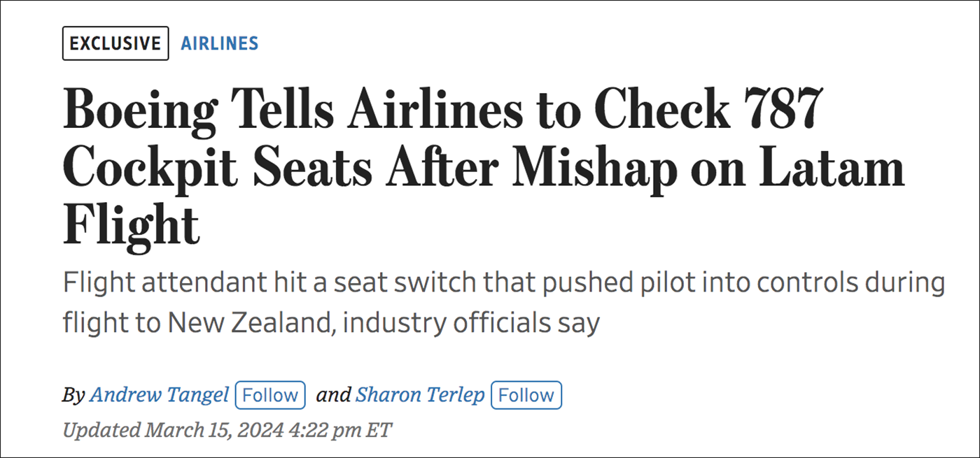Click the Updated March 15, 2024 timestamp

click(x=227, y=429)
